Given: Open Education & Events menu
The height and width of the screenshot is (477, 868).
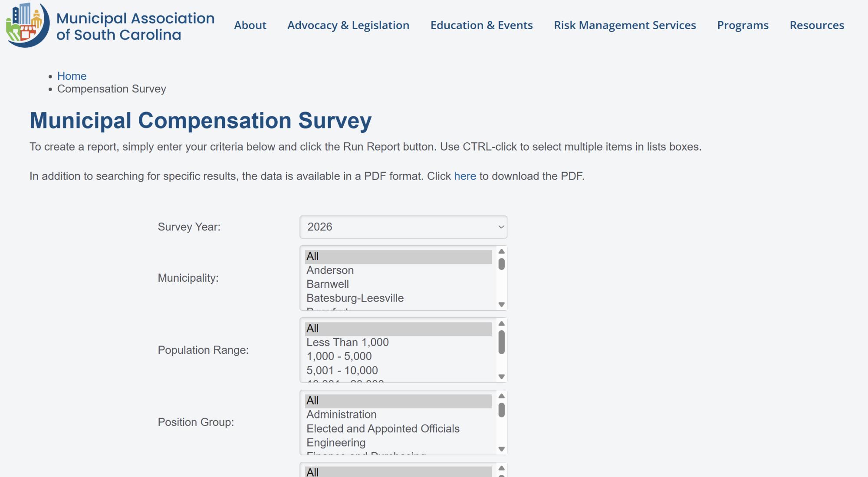Looking at the screenshot, I should 481,25.
